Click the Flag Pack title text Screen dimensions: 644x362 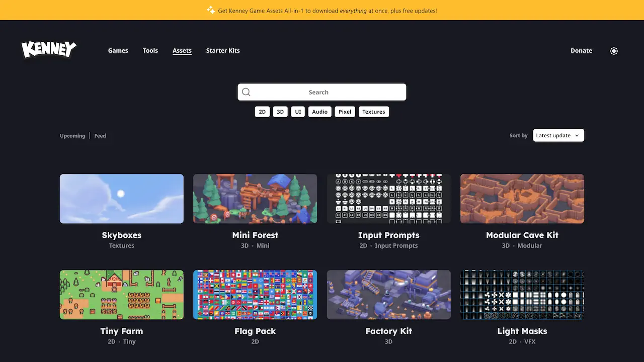[255, 331]
